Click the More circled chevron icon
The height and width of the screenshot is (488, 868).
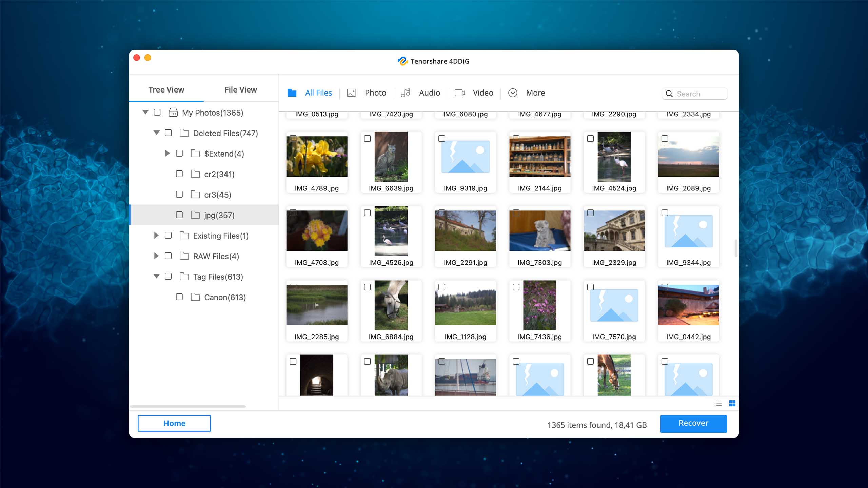point(513,93)
